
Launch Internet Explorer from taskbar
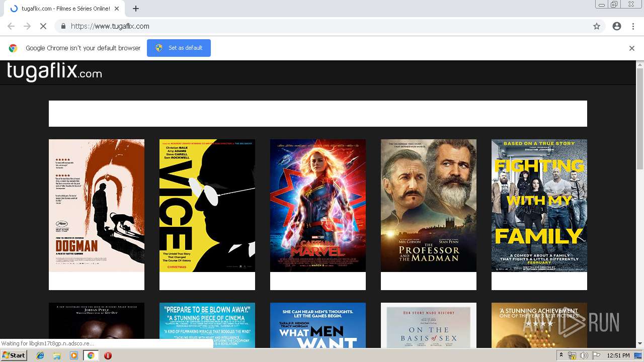coord(40,355)
